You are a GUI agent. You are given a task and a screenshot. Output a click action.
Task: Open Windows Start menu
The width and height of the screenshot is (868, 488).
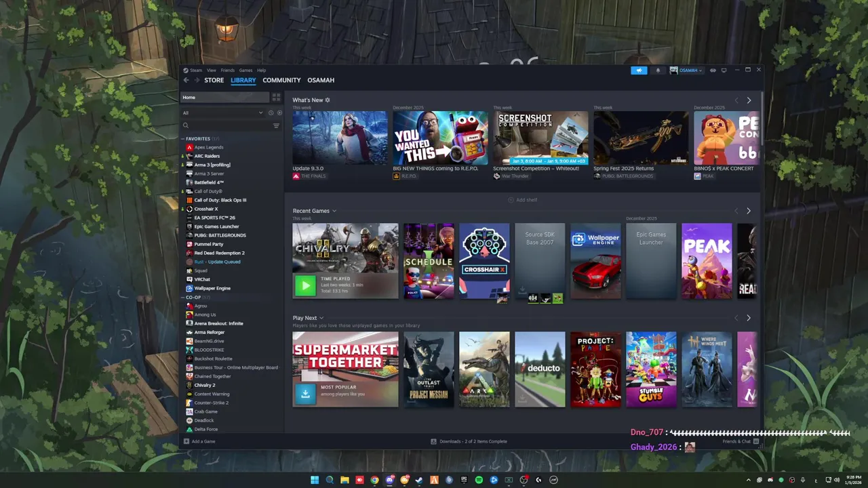315,480
